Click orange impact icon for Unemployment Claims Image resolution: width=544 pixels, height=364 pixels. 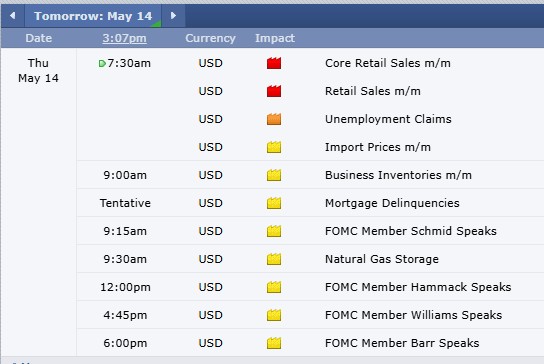pyautogui.click(x=274, y=119)
